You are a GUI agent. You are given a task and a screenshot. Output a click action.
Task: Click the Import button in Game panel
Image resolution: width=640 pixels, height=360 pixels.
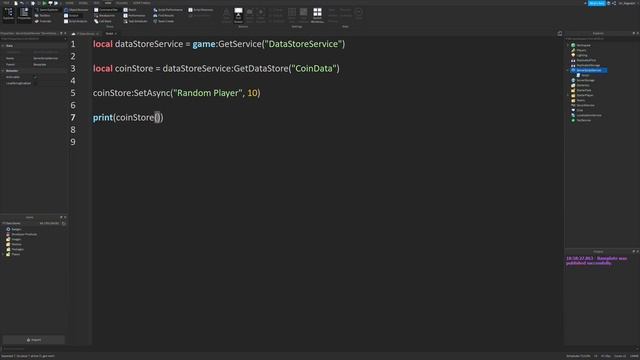coord(34,340)
